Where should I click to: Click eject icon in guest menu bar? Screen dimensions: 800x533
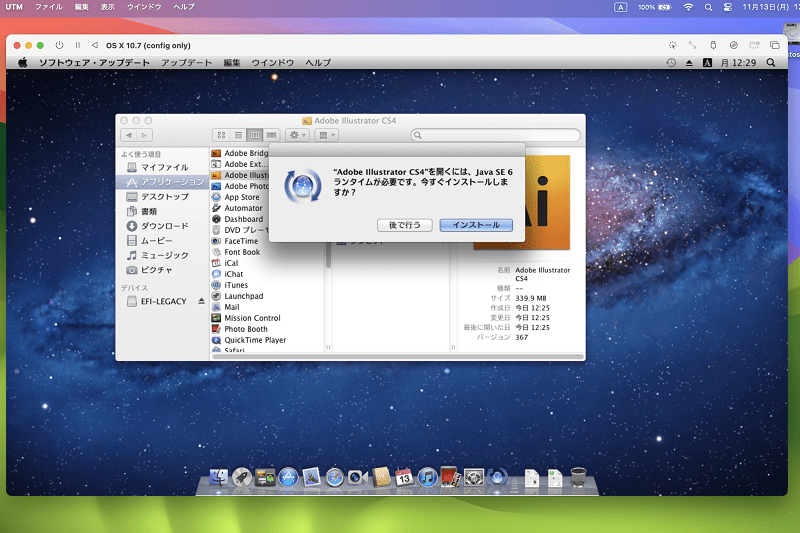(x=689, y=63)
